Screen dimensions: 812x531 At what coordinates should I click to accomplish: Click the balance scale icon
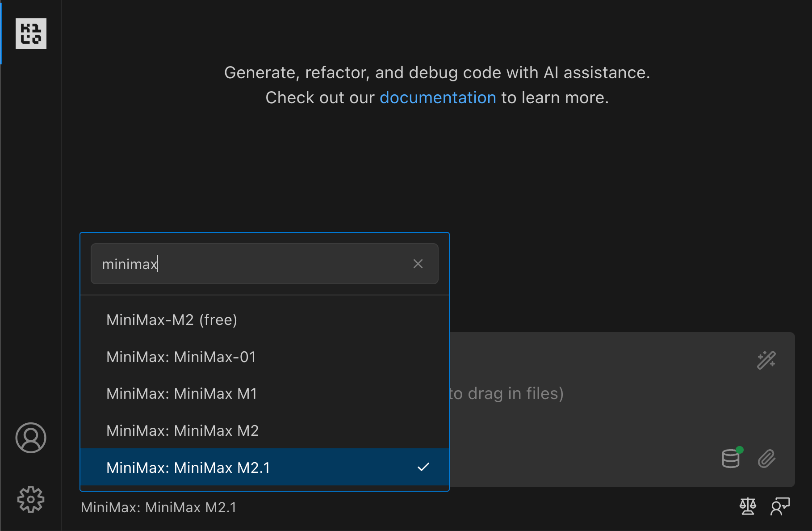(x=748, y=506)
